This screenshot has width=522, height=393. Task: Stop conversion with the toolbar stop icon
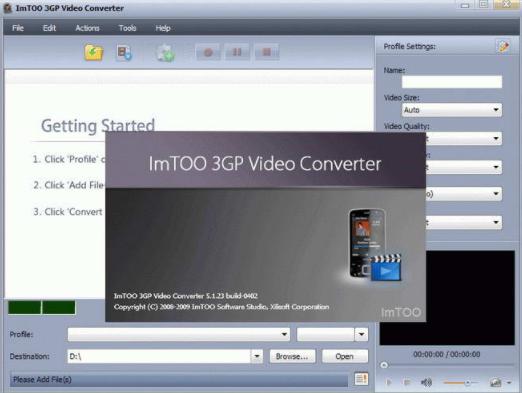coord(267,52)
